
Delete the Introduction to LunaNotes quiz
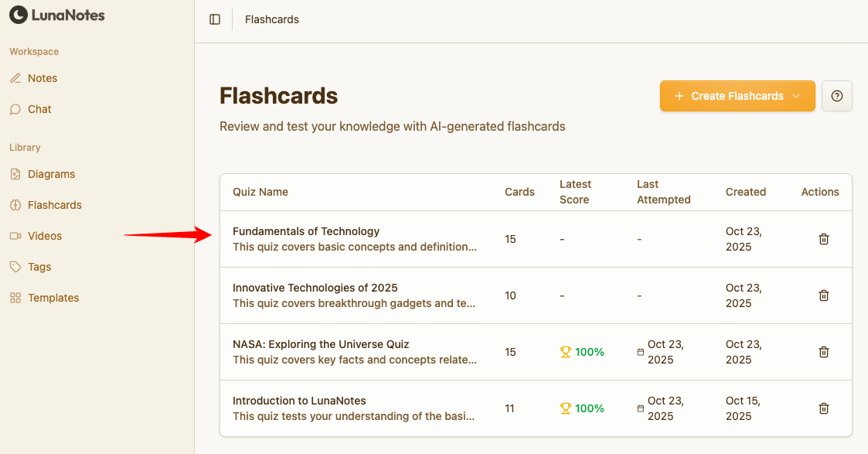coord(824,408)
